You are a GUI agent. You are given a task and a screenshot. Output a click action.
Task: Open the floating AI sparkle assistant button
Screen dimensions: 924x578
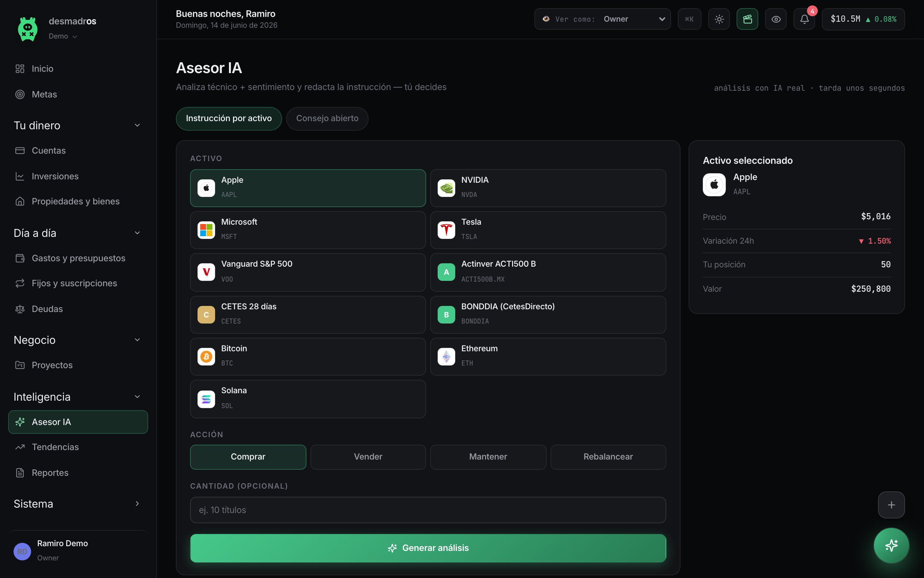[x=891, y=546]
